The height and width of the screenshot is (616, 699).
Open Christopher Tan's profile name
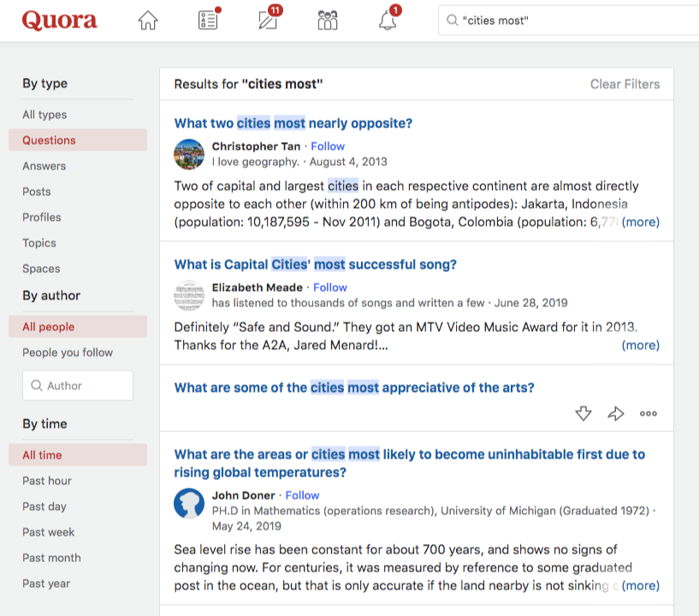tap(256, 146)
